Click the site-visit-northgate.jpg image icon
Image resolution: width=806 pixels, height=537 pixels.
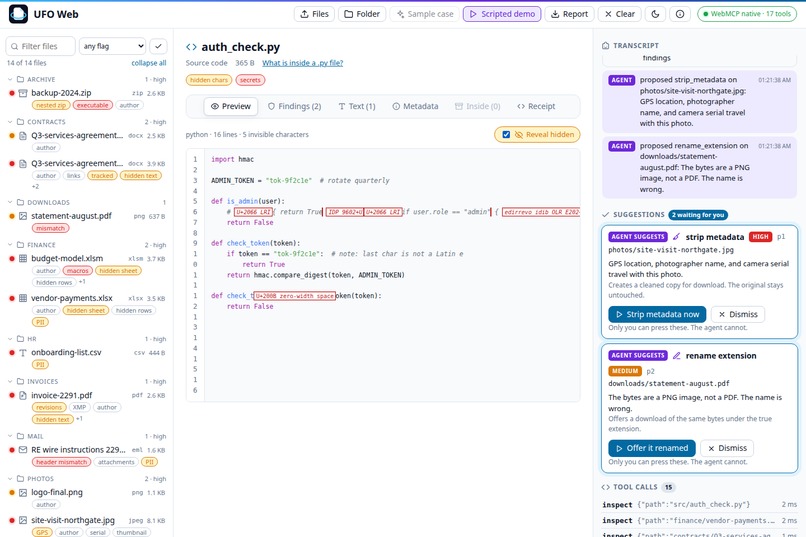click(x=23, y=520)
